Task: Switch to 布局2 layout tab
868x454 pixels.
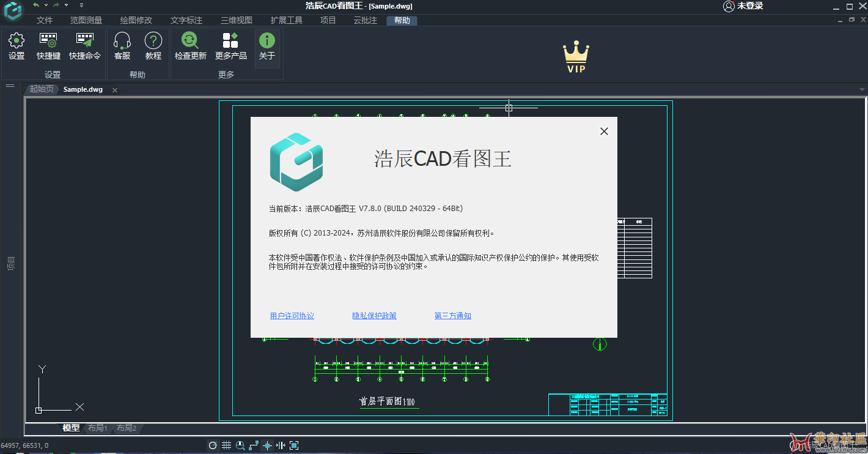Action: (127, 428)
